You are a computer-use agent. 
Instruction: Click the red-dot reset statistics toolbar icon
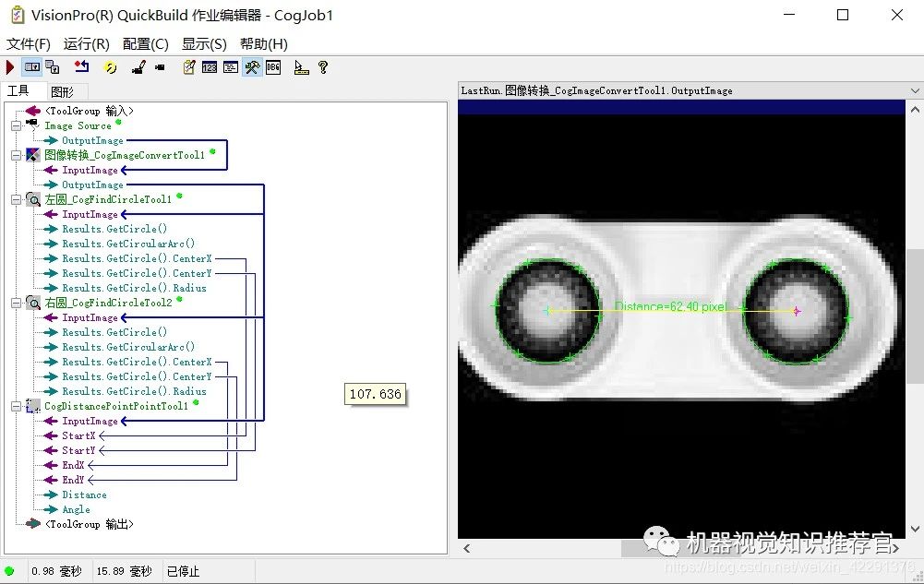tap(81, 66)
